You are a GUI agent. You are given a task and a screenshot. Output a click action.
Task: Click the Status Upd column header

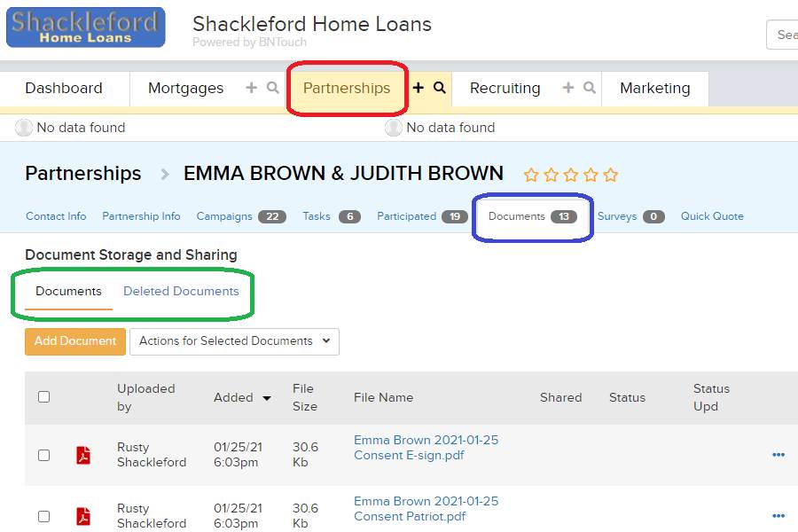pos(711,397)
